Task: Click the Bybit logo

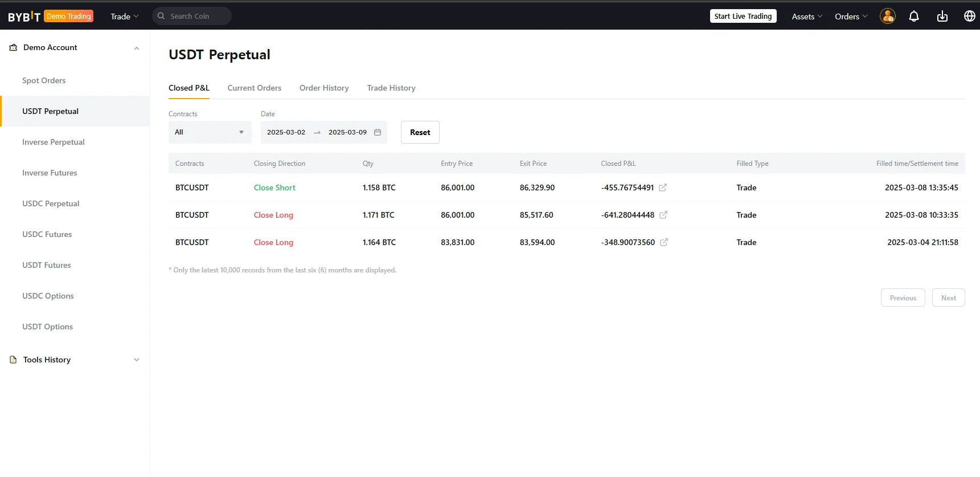Action: (x=24, y=17)
